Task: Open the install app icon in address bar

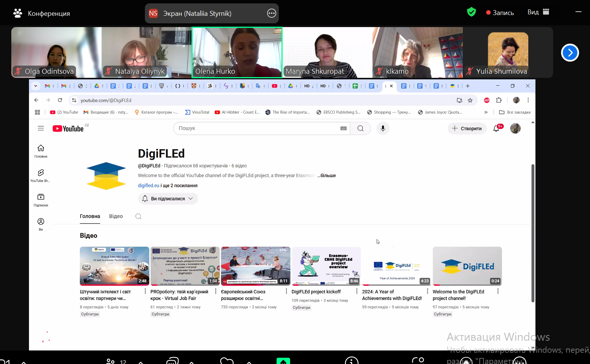Action: point(459,100)
